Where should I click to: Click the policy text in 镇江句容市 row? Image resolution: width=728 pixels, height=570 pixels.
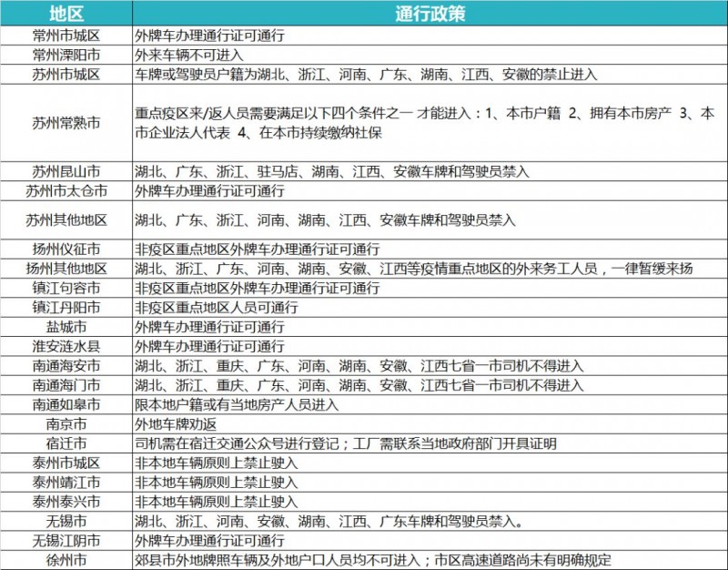[258, 289]
